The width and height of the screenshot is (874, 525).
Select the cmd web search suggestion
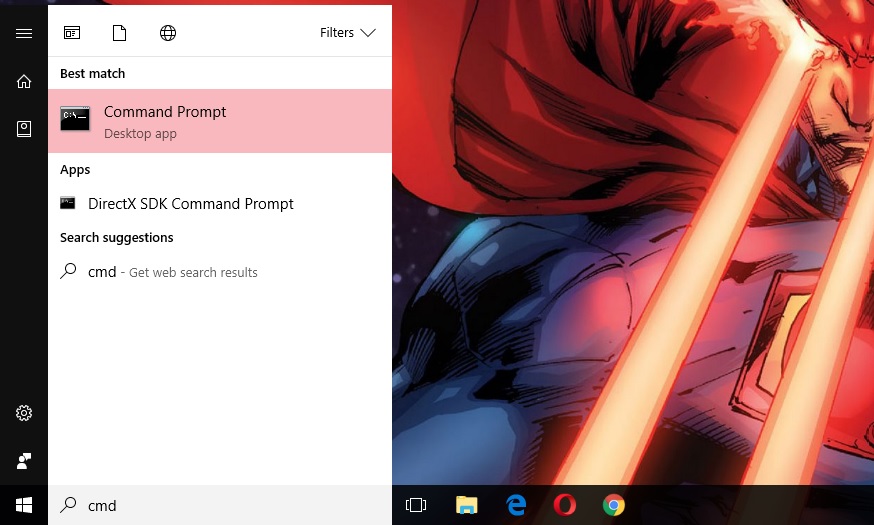pyautogui.click(x=220, y=272)
